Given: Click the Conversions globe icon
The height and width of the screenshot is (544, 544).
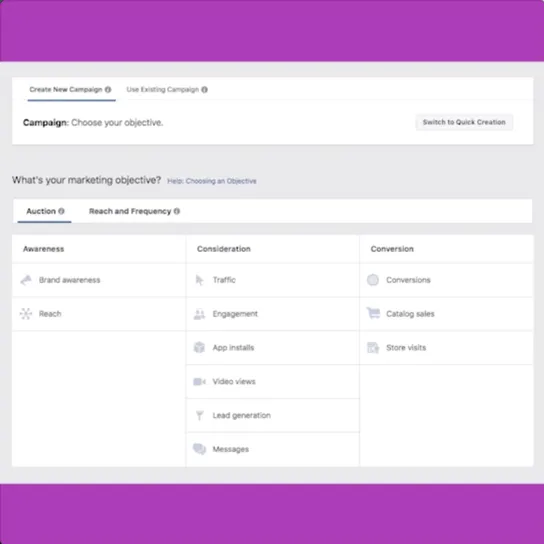Looking at the screenshot, I should point(373,280).
